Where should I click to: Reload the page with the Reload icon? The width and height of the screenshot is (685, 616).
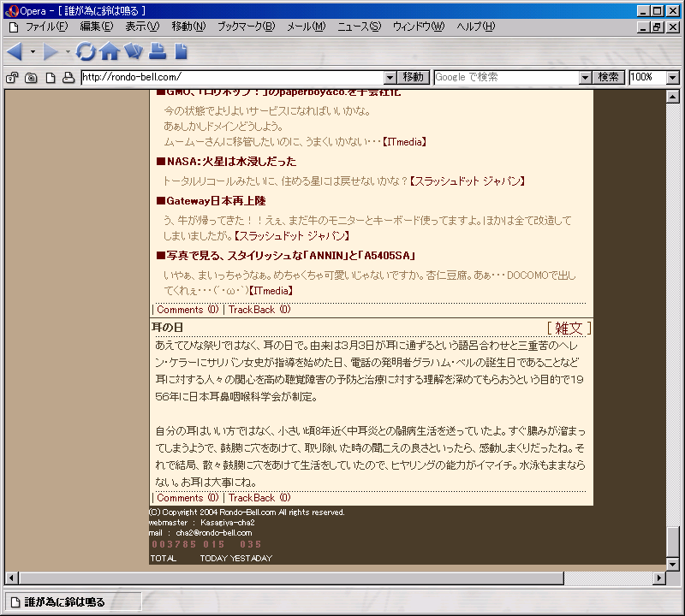click(86, 51)
